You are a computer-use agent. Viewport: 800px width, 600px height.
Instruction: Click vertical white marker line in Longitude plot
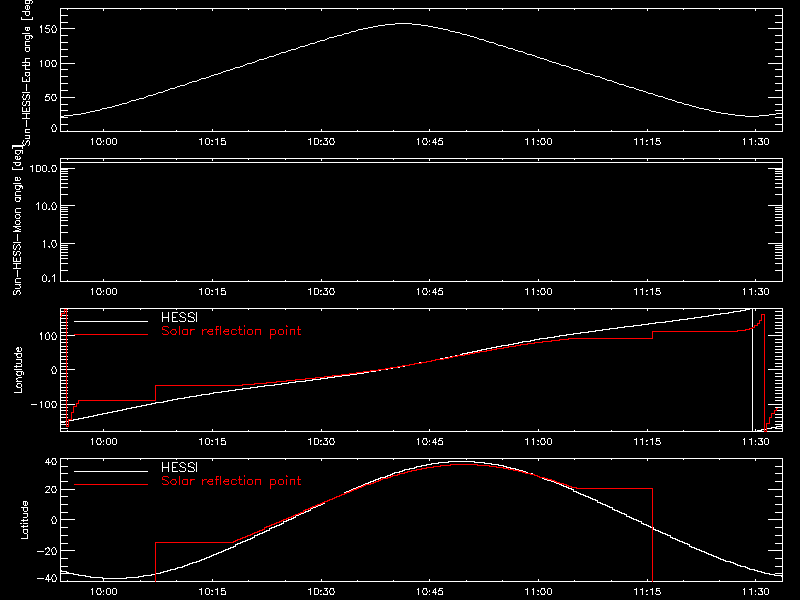753,370
